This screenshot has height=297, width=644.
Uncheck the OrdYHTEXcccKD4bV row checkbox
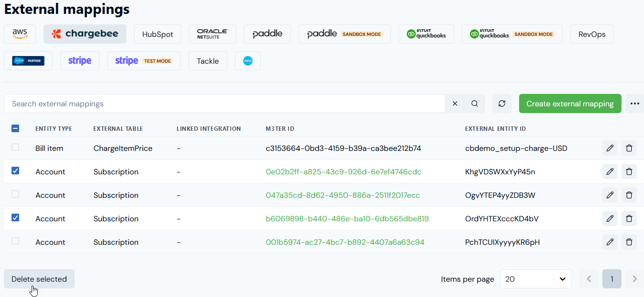[15, 217]
